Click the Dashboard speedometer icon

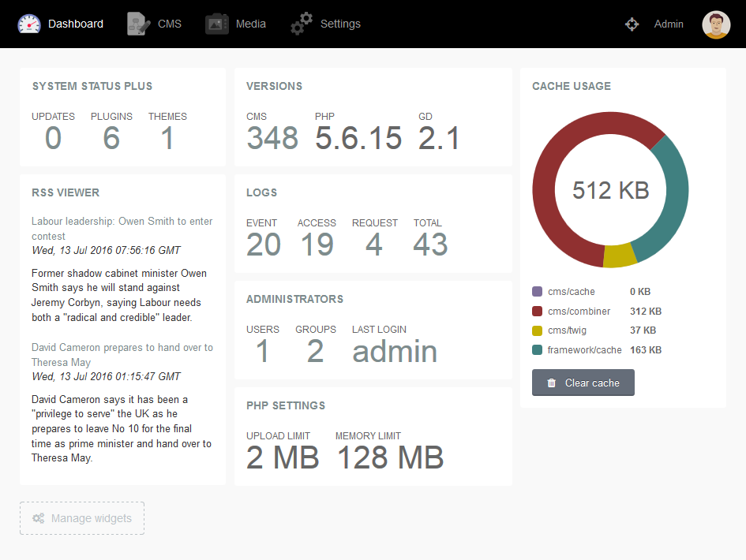click(x=29, y=24)
